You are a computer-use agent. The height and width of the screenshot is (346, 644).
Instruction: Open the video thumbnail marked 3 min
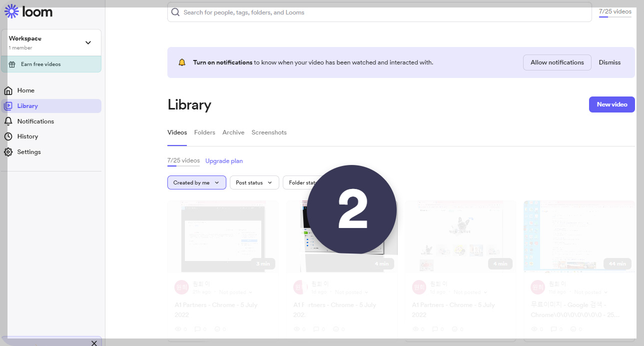click(x=223, y=236)
